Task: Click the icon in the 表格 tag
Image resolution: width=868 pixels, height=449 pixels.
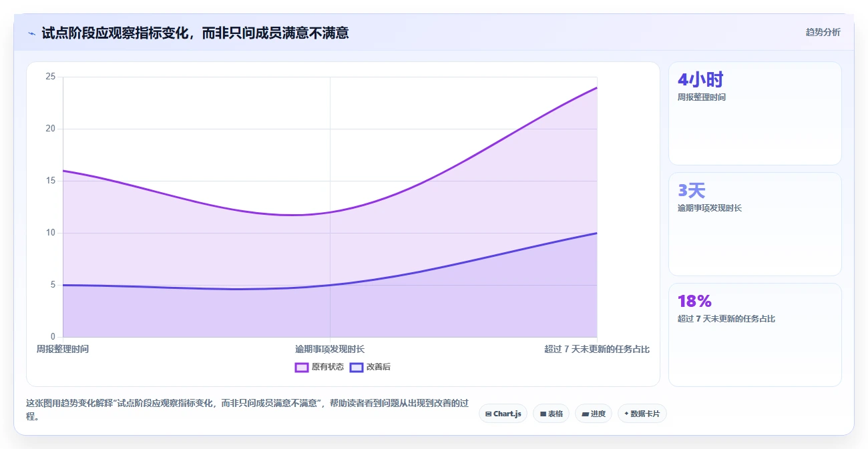Action: (x=543, y=414)
